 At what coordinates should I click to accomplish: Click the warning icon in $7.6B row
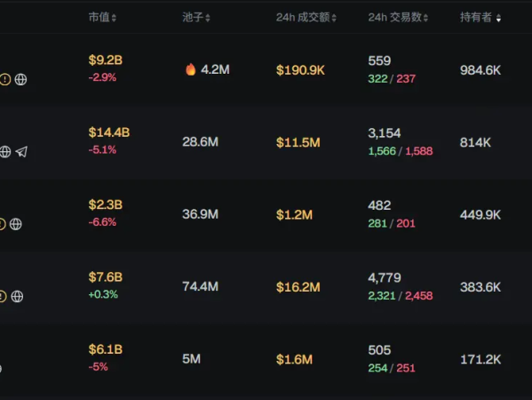[x=3, y=296]
